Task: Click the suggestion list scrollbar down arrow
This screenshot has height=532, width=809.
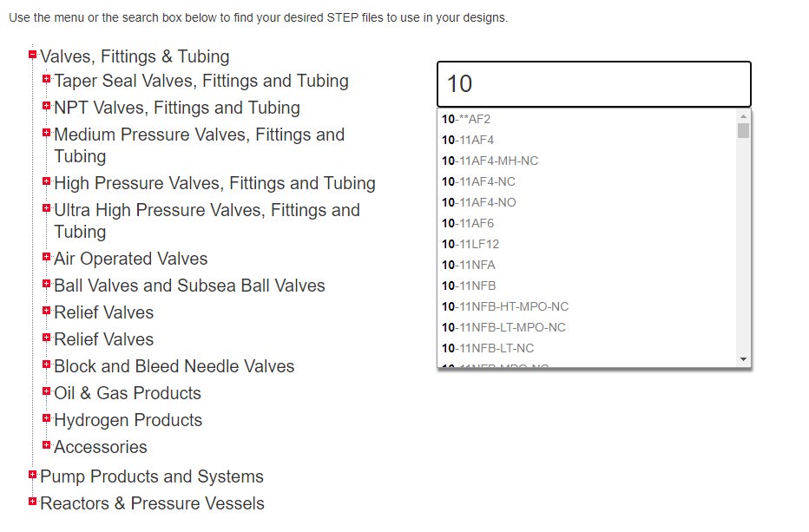Action: click(x=743, y=359)
